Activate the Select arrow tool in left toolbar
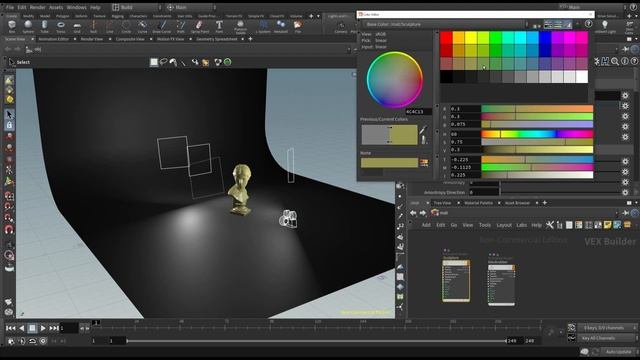640x360 pixels. [9, 115]
